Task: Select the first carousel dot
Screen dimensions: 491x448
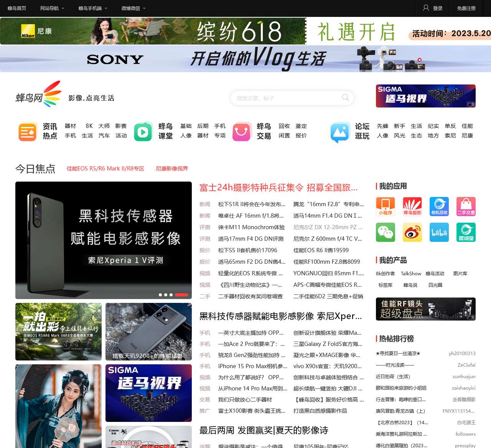Action: [160, 295]
